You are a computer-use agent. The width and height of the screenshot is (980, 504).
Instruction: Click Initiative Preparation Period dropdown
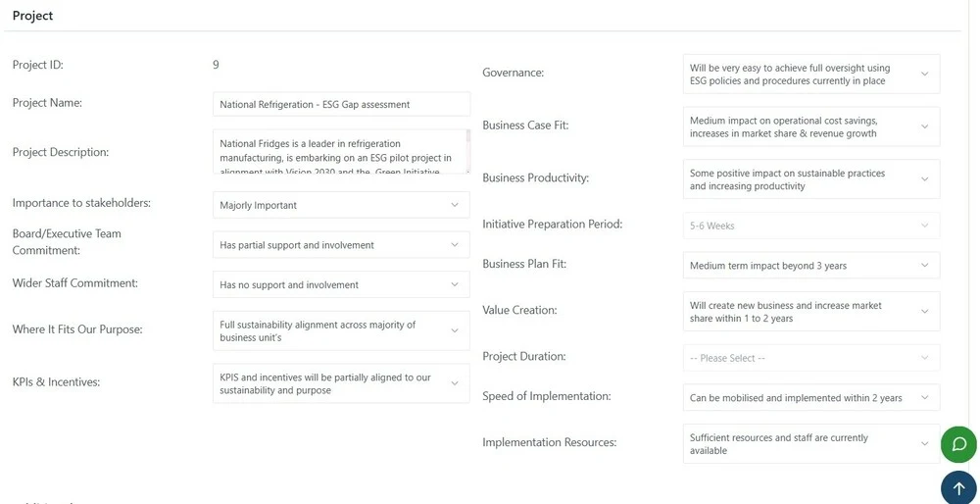(x=810, y=226)
